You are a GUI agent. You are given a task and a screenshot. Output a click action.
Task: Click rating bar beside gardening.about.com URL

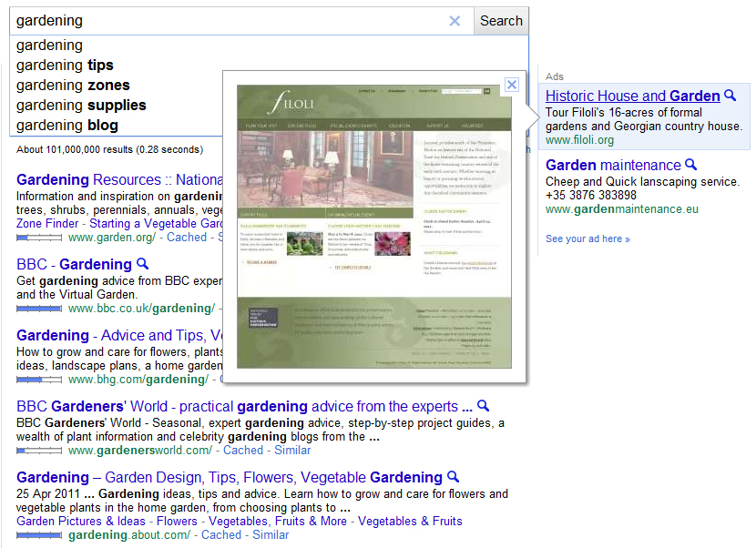[x=39, y=535]
